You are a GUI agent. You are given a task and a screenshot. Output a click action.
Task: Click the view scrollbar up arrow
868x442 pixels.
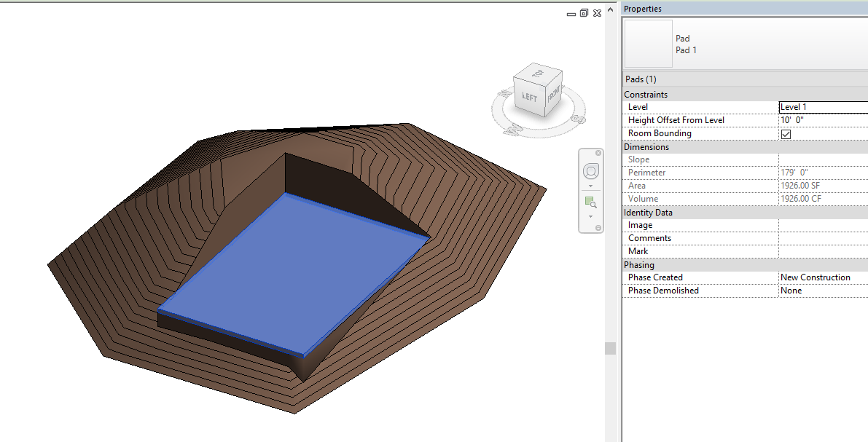[611, 9]
